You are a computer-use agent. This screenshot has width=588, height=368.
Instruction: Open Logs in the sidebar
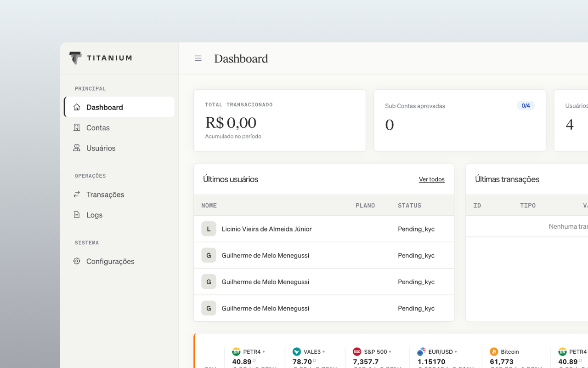(119, 215)
